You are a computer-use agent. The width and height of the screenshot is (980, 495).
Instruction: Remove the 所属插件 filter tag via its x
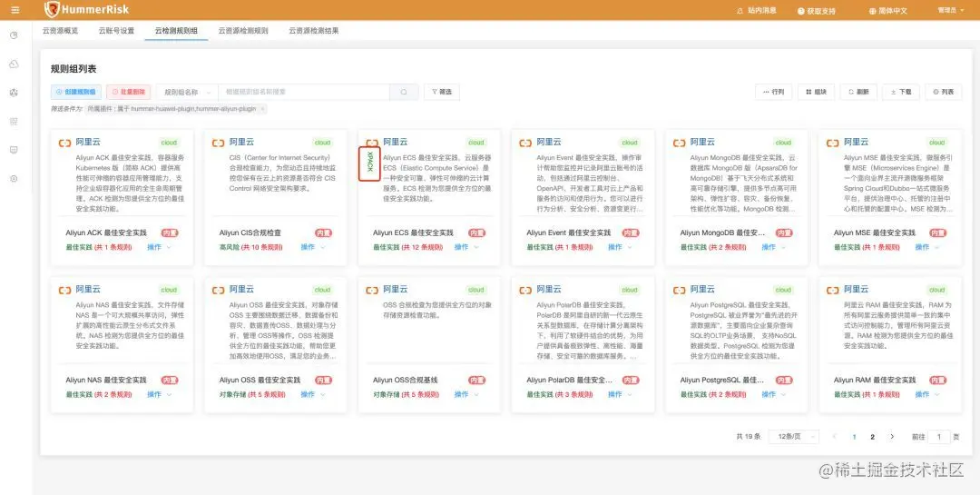point(262,109)
